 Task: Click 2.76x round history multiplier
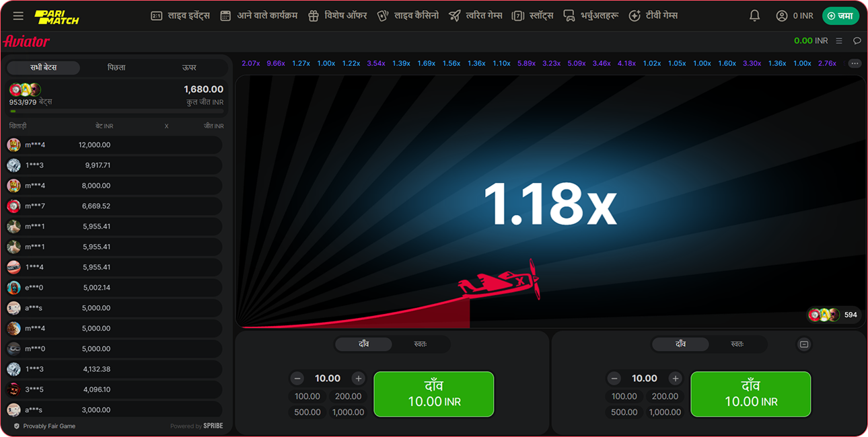pos(827,63)
